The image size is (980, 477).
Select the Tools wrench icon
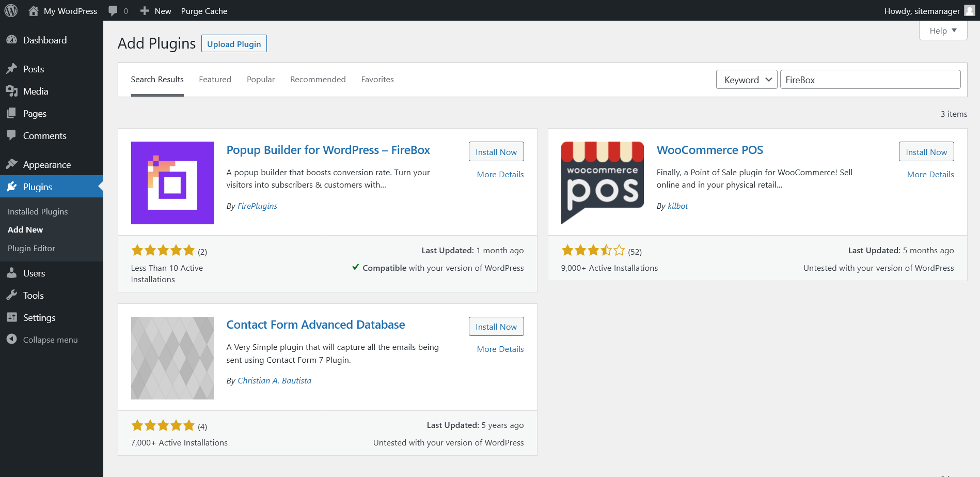tap(12, 295)
